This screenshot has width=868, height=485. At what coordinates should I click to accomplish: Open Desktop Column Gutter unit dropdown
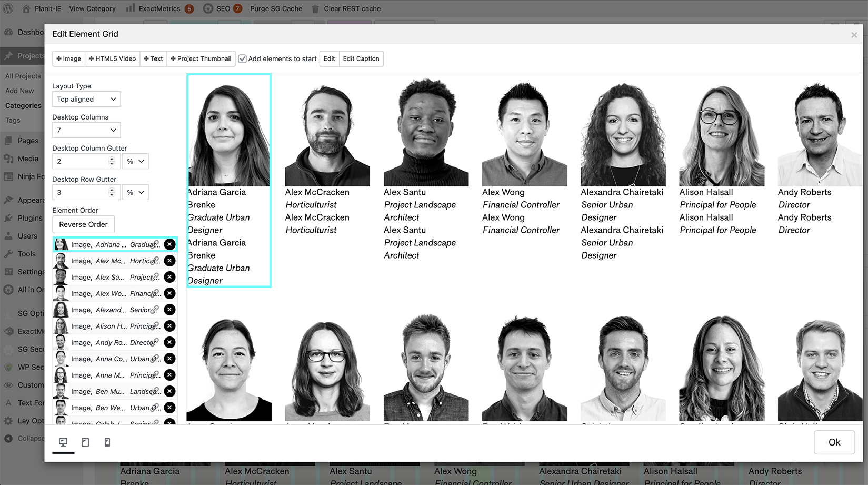pyautogui.click(x=135, y=161)
